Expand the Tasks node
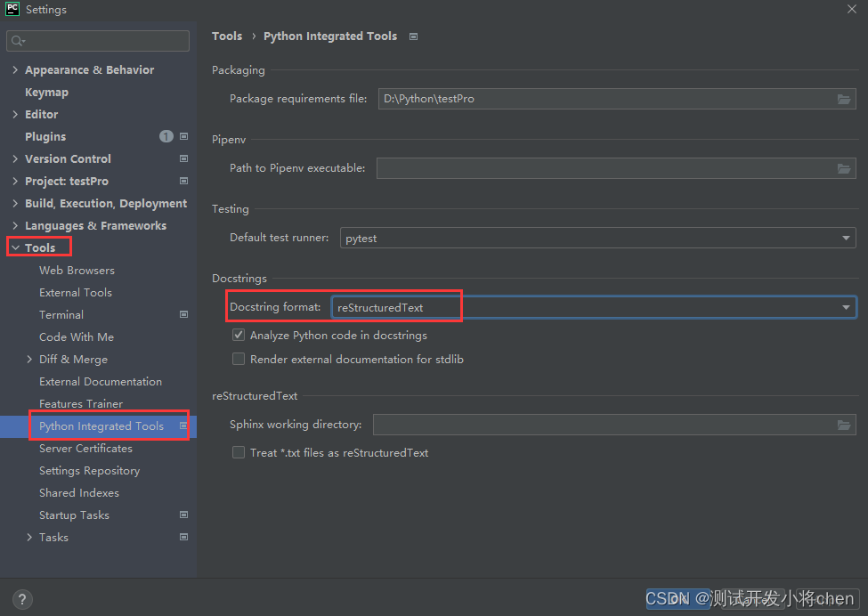868x616 pixels. tap(29, 537)
